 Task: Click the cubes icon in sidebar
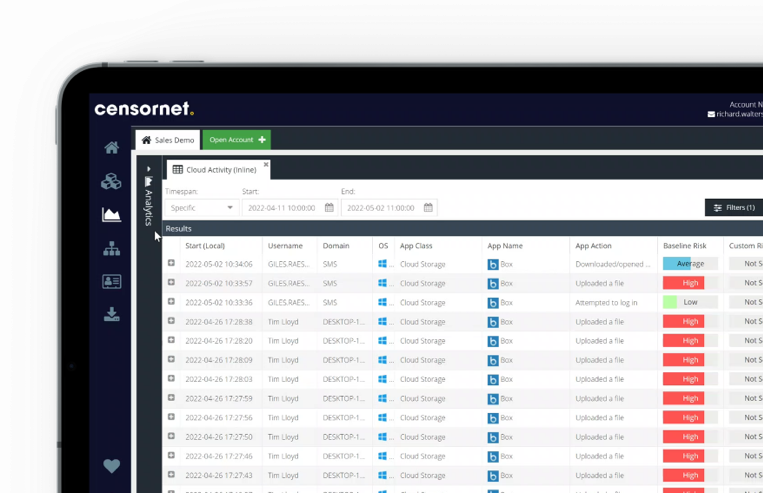(111, 181)
